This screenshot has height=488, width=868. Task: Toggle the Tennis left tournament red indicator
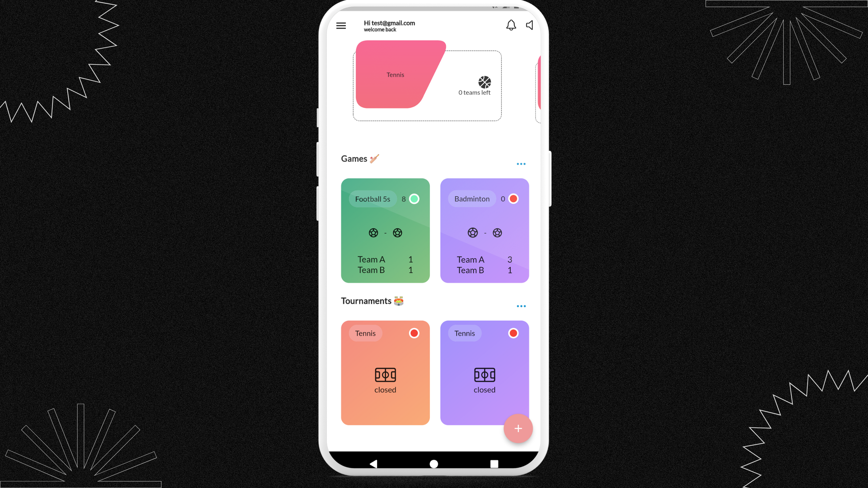point(414,333)
